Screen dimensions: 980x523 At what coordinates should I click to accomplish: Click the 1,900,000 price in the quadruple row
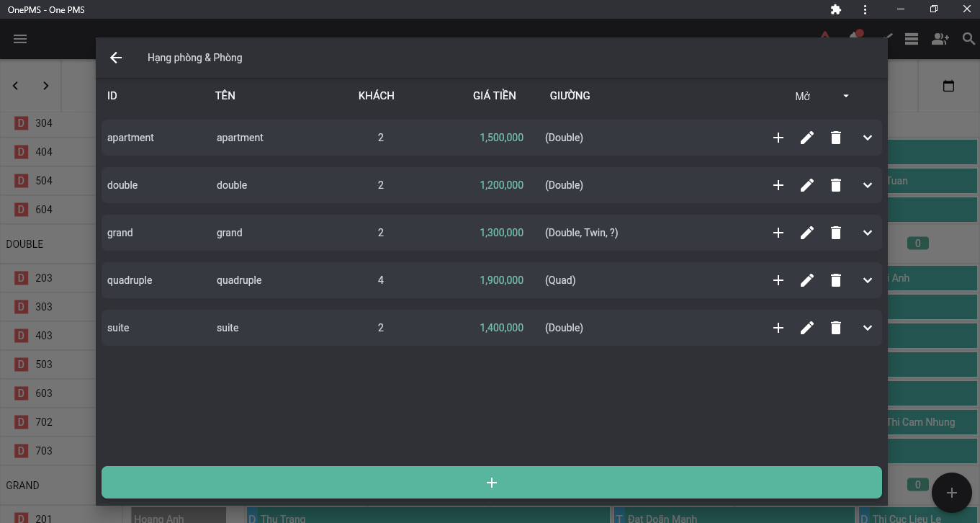(x=502, y=280)
